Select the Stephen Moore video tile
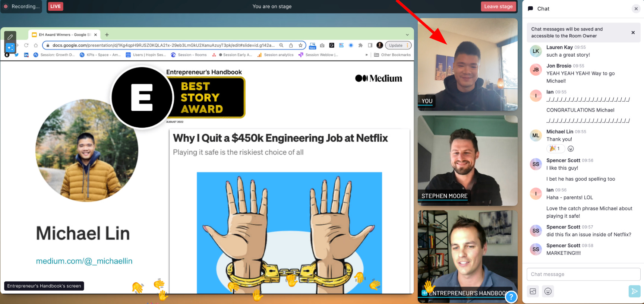 coord(467,161)
